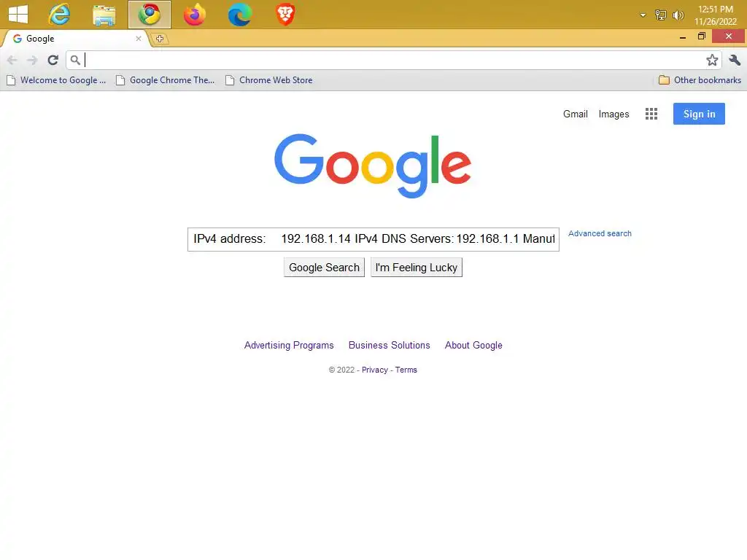The height and width of the screenshot is (560, 747).
Task: Open the Welcome to Google bookmark
Action: click(56, 80)
